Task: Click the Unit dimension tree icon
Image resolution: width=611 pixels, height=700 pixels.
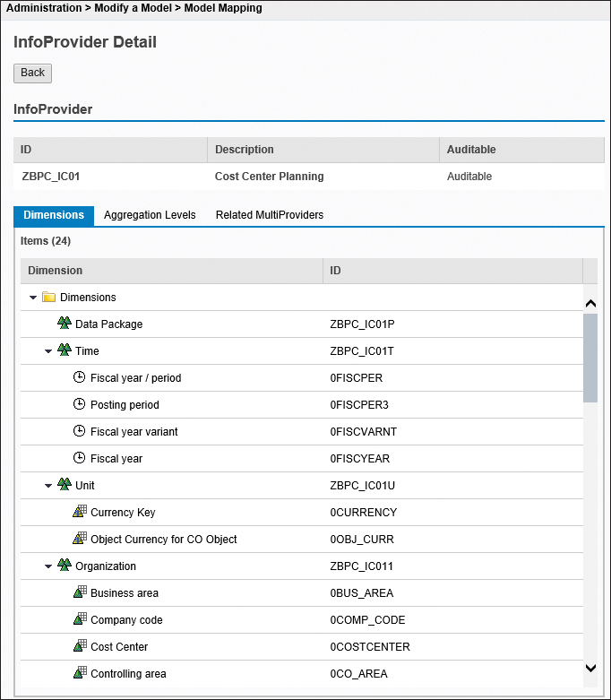Action: tap(65, 484)
